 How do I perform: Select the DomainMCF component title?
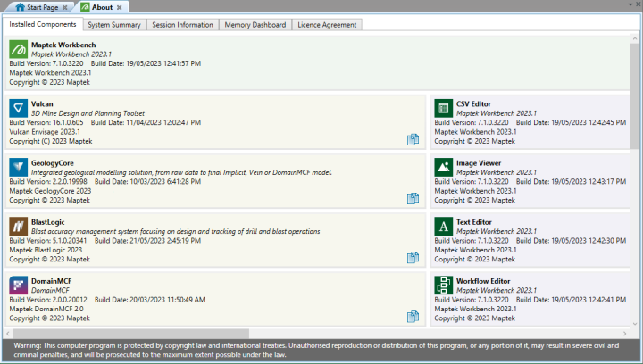(51, 281)
